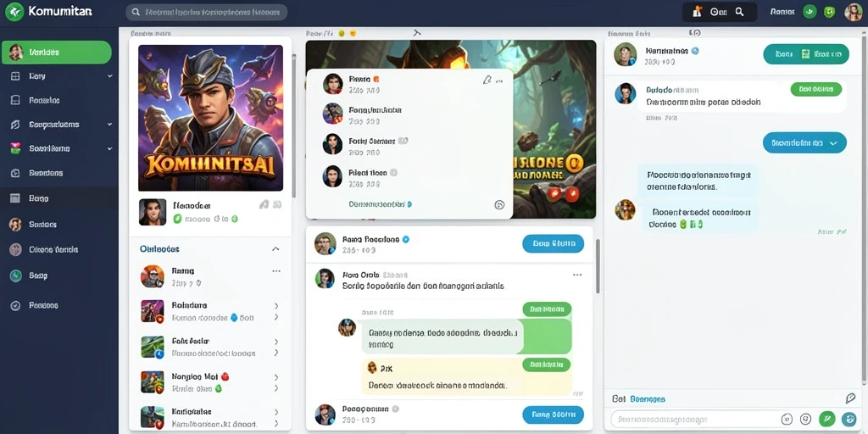Click the magnifier icon inside the top search bar
Viewport: 868px width, 434px height.
134,12
